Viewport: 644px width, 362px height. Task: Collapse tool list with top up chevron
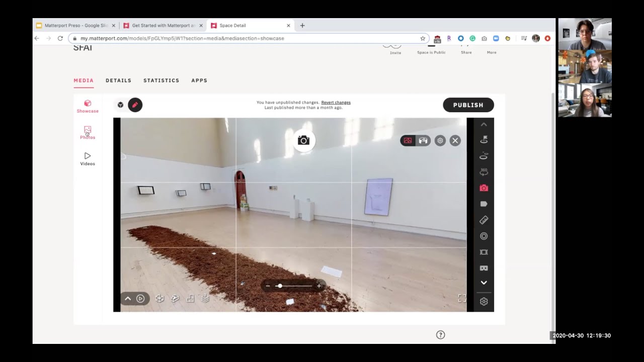click(484, 125)
